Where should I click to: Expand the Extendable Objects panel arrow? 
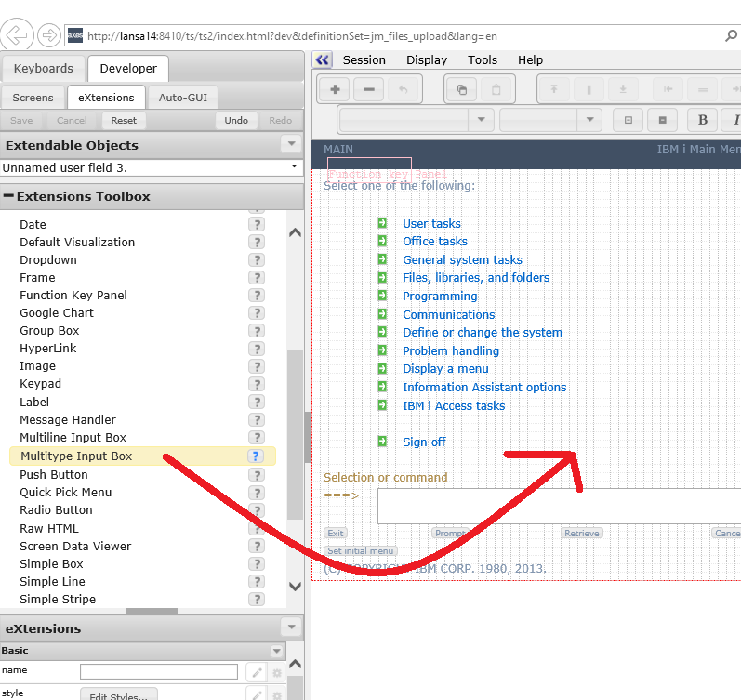coord(291,145)
